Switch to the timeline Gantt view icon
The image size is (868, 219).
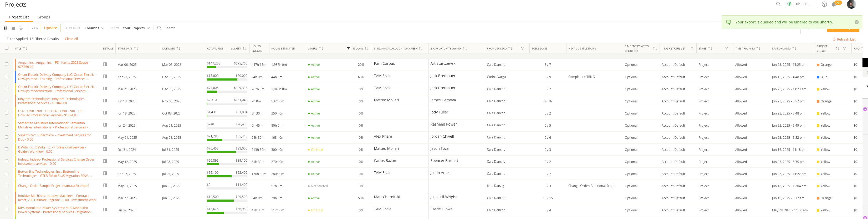coord(21,28)
